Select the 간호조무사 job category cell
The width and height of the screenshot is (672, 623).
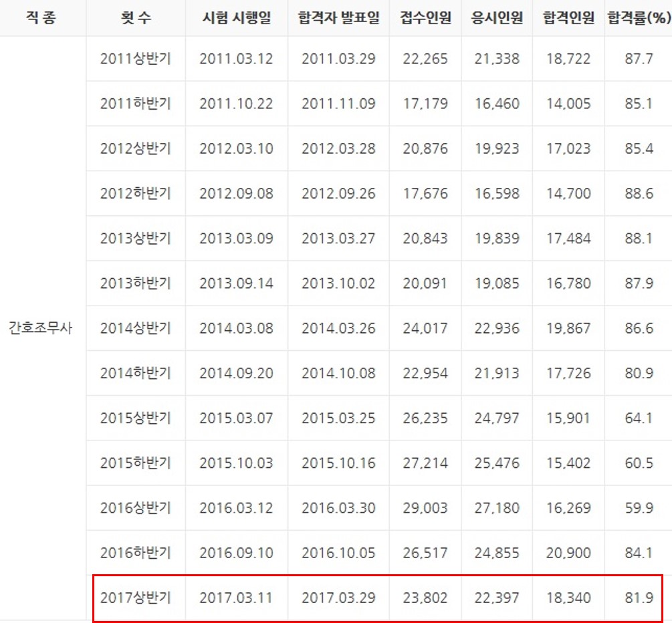click(40, 328)
